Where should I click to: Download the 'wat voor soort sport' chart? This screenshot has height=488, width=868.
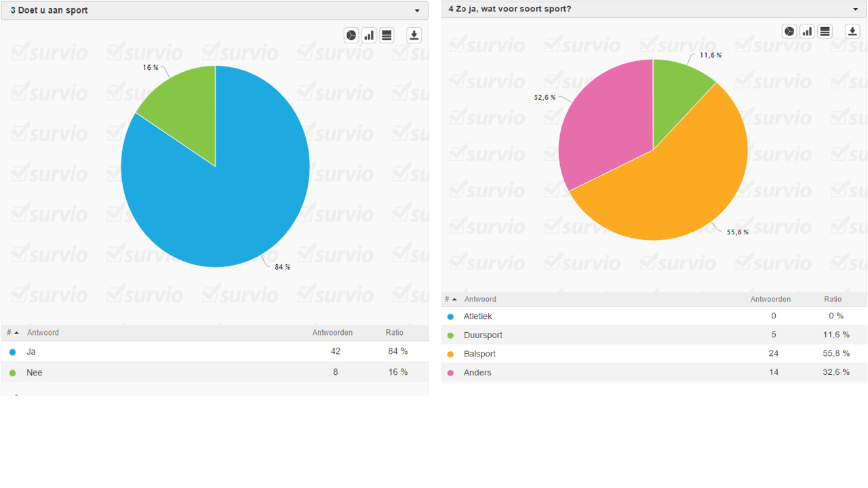click(852, 31)
